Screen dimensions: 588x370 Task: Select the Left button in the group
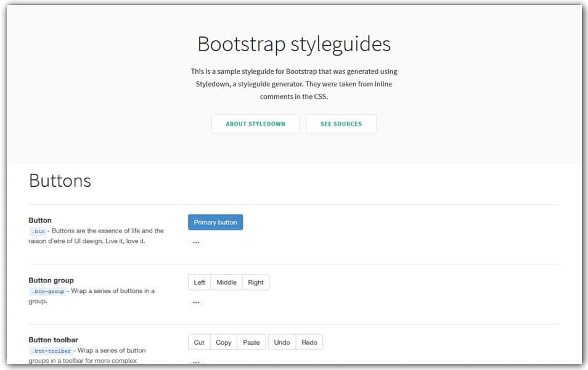click(198, 282)
